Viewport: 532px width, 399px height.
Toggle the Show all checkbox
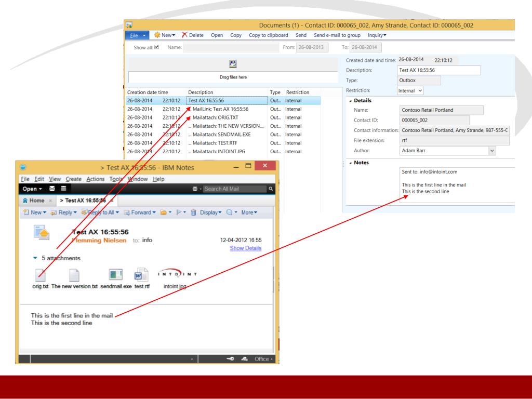pos(157,47)
